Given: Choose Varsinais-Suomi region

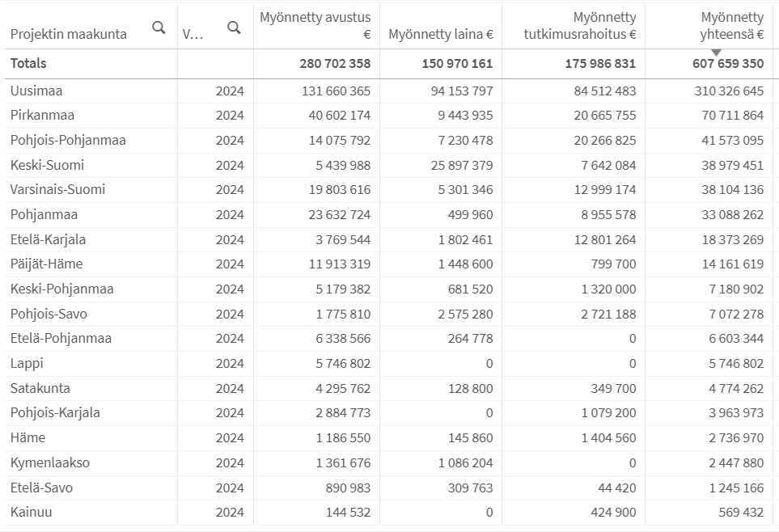Looking at the screenshot, I should tap(57, 190).
